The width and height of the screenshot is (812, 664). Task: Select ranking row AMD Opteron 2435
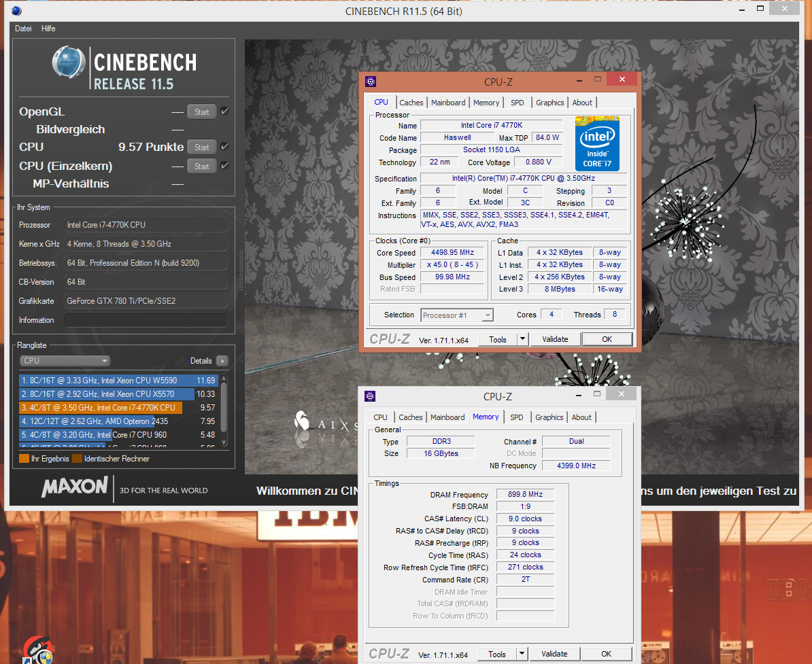tap(118, 421)
